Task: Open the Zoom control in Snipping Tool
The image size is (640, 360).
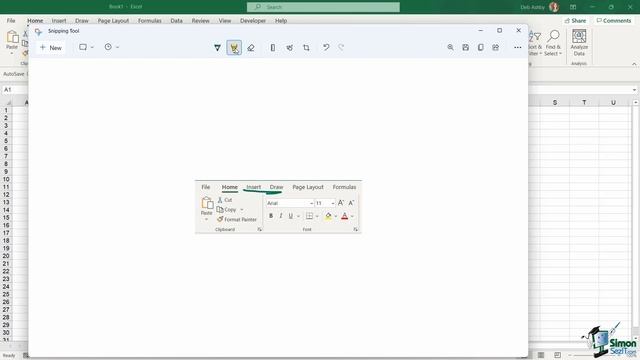Action: [450, 47]
